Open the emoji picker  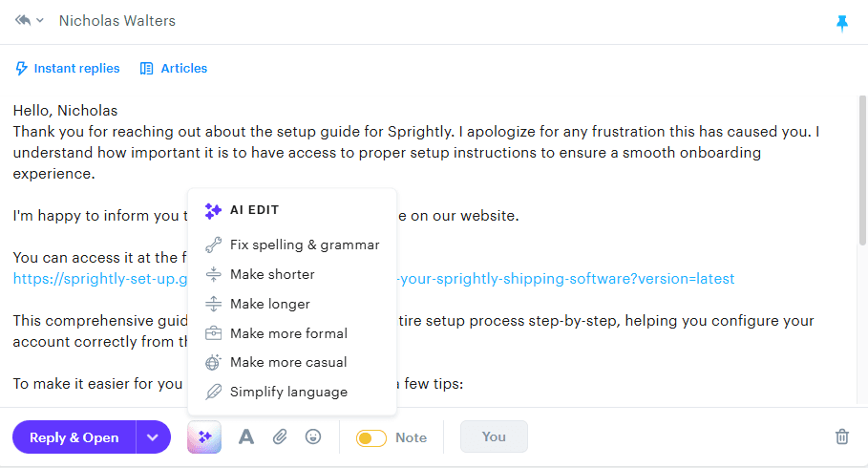click(x=313, y=437)
